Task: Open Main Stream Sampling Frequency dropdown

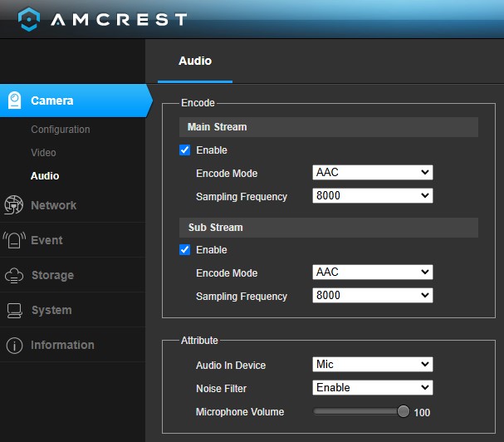Action: tap(373, 195)
